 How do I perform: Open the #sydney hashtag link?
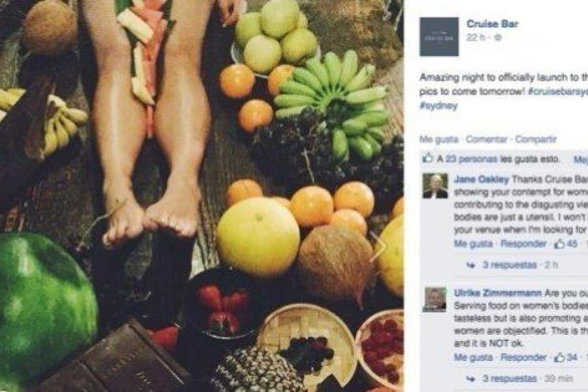pyautogui.click(x=439, y=106)
